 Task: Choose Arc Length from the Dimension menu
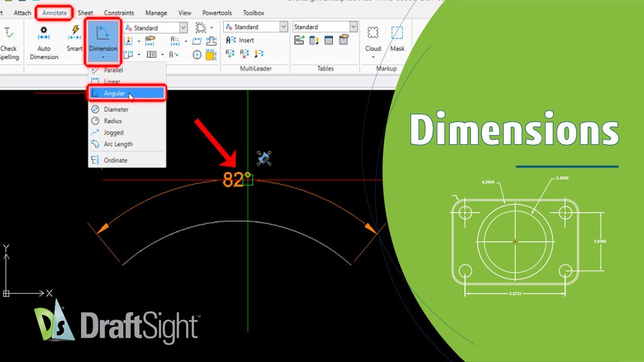(127, 144)
